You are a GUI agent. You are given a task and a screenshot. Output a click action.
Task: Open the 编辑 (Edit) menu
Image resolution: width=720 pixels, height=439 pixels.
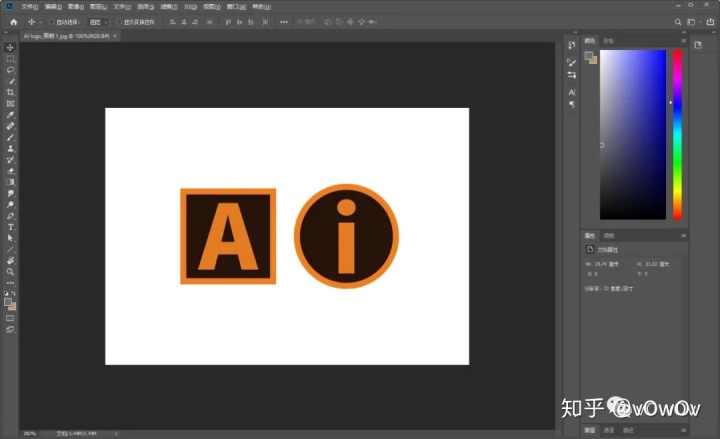pos(53,6)
